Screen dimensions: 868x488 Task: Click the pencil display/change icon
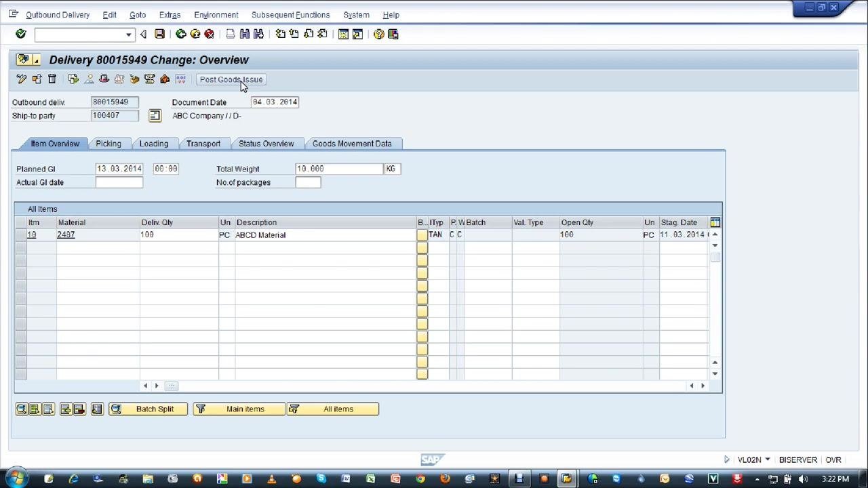pos(22,79)
